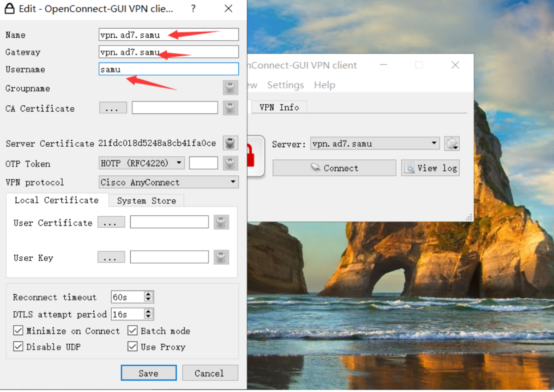
Task: Toggle the Batch mode checkbox
Action: tap(132, 331)
